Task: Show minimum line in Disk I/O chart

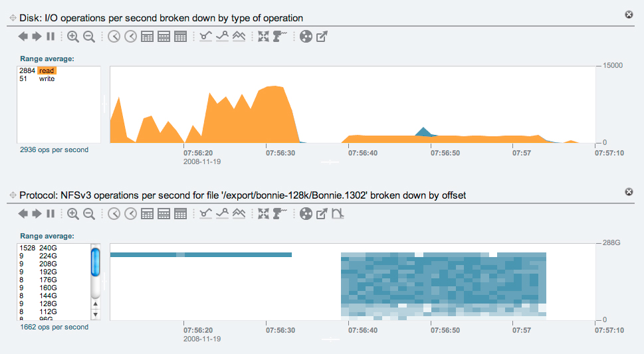Action: click(206, 37)
